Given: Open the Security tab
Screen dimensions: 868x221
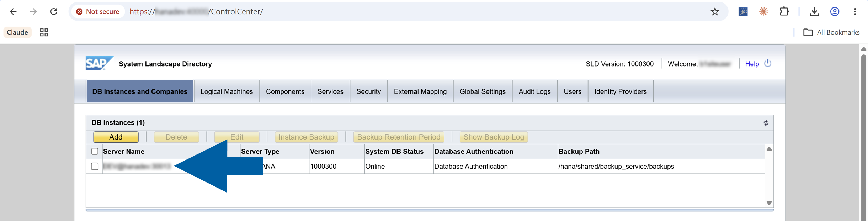Looking at the screenshot, I should coord(369,91).
